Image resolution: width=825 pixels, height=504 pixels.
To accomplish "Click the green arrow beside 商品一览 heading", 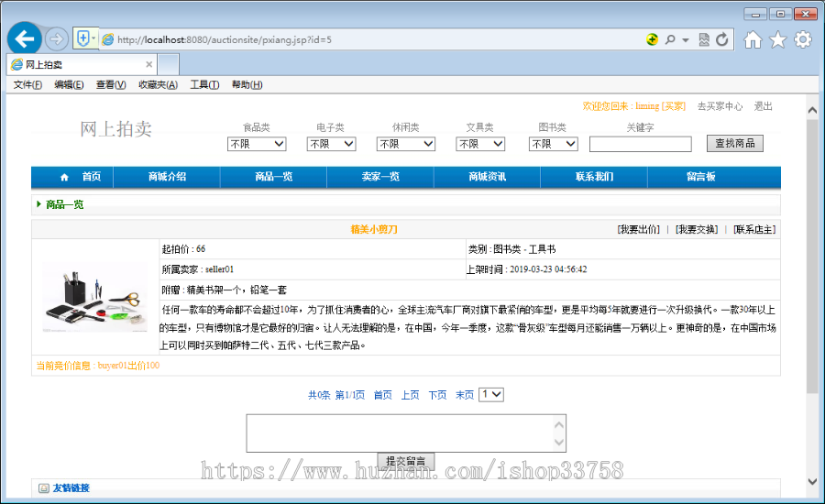I will pos(38,204).
